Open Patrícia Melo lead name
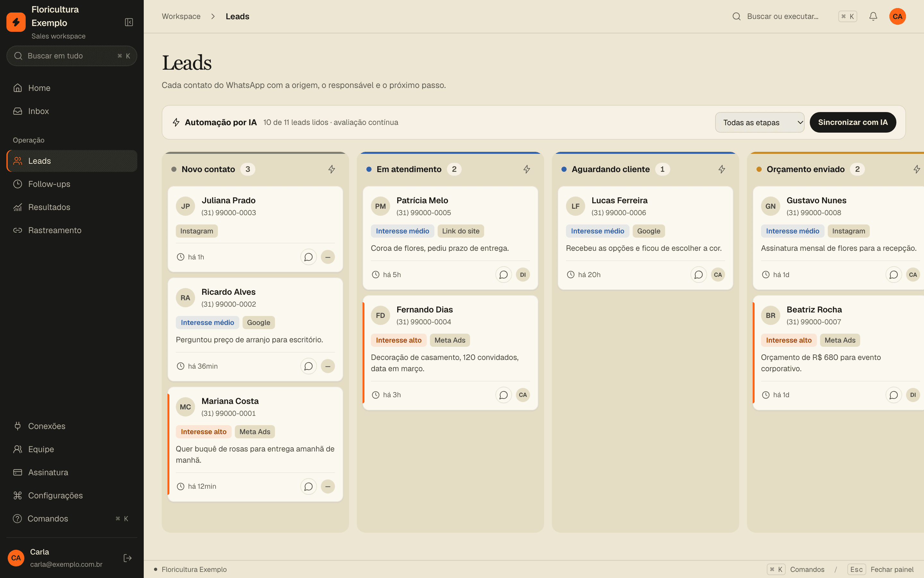Image resolution: width=924 pixels, height=578 pixels. [x=422, y=200]
